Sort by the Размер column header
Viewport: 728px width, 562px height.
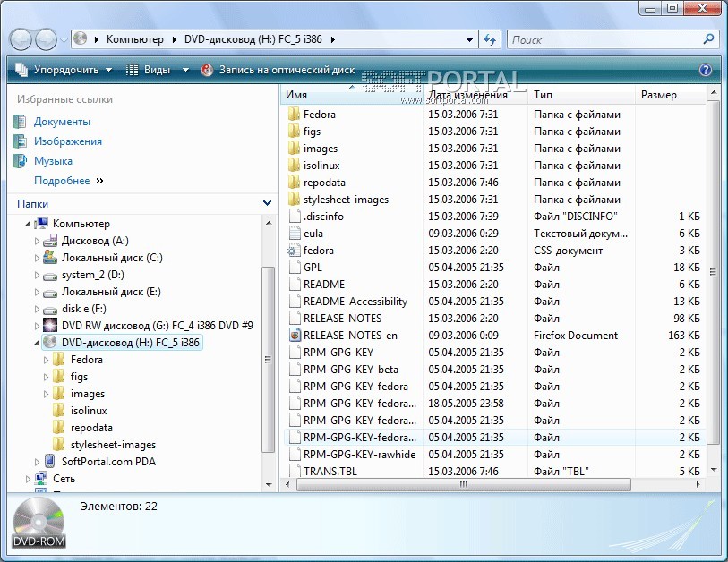670,95
